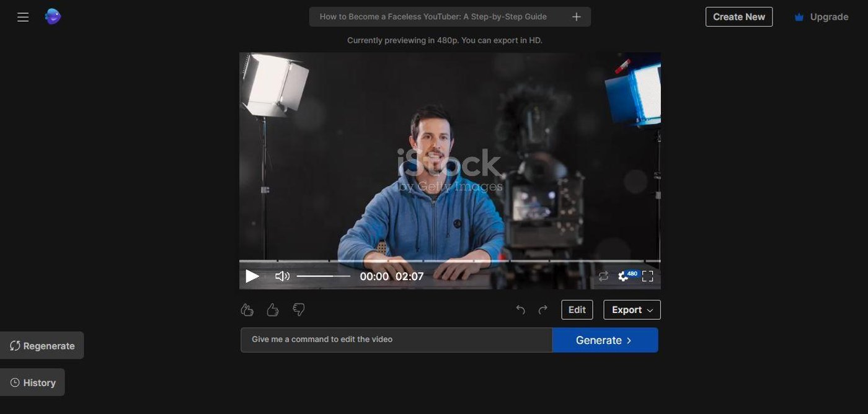Open the Export dropdown
The width and height of the screenshot is (868, 414).
[631, 309]
